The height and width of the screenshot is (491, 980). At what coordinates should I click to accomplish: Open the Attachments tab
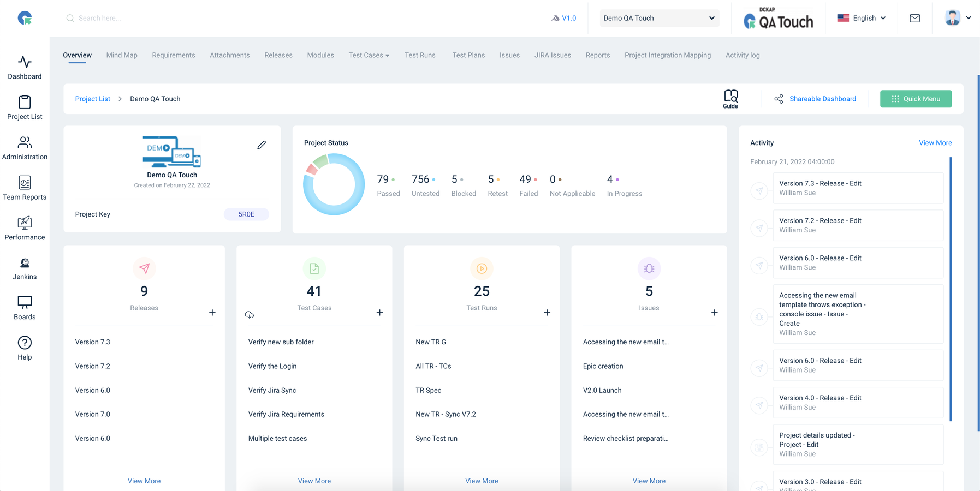point(230,55)
